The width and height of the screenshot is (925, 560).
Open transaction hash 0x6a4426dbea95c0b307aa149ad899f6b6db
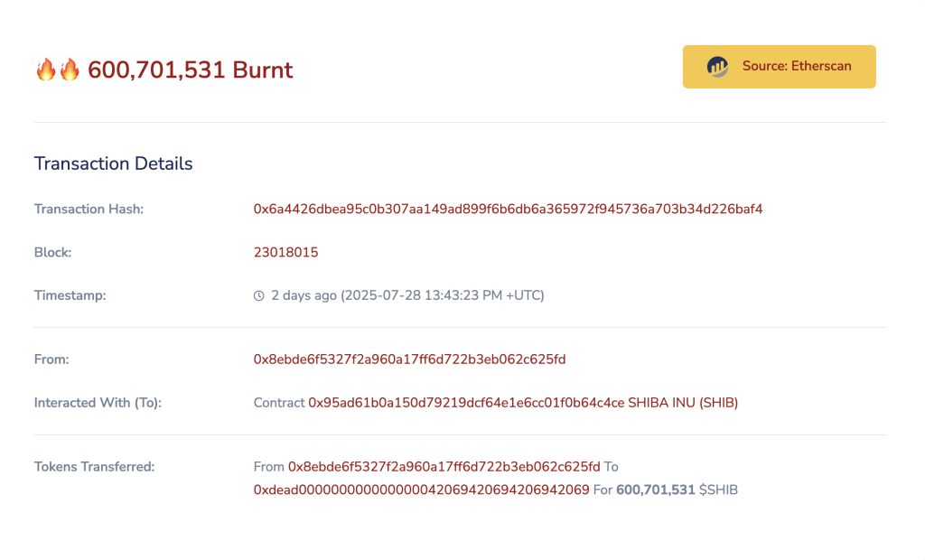508,209
